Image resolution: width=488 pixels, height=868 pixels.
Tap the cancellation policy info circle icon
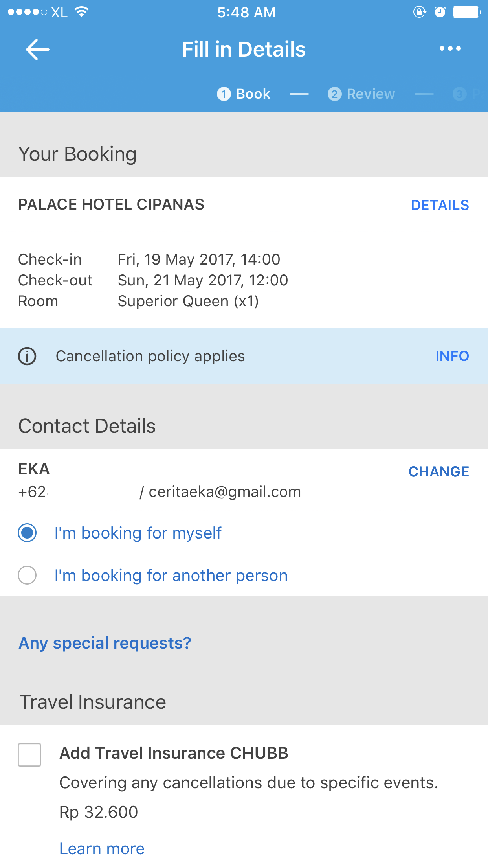click(27, 356)
